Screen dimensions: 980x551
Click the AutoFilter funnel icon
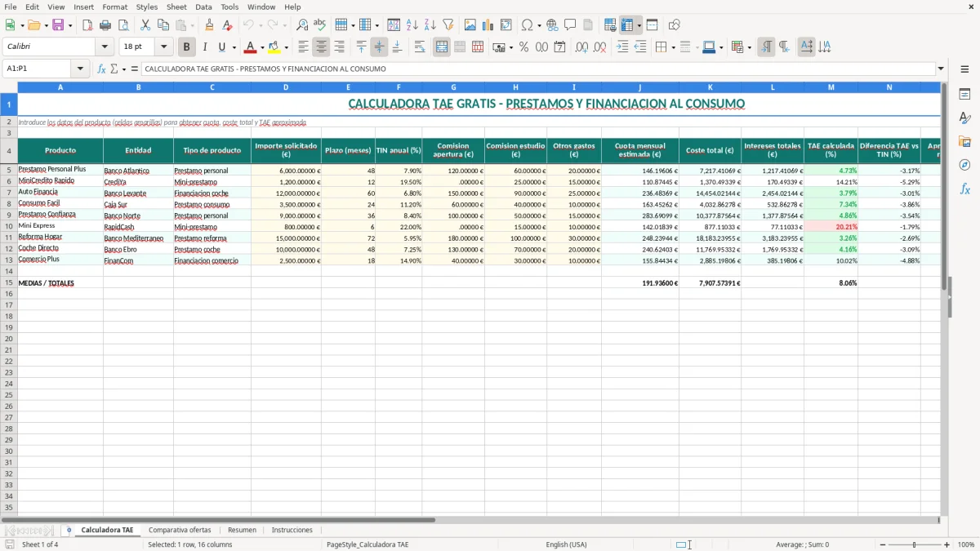[x=448, y=25]
